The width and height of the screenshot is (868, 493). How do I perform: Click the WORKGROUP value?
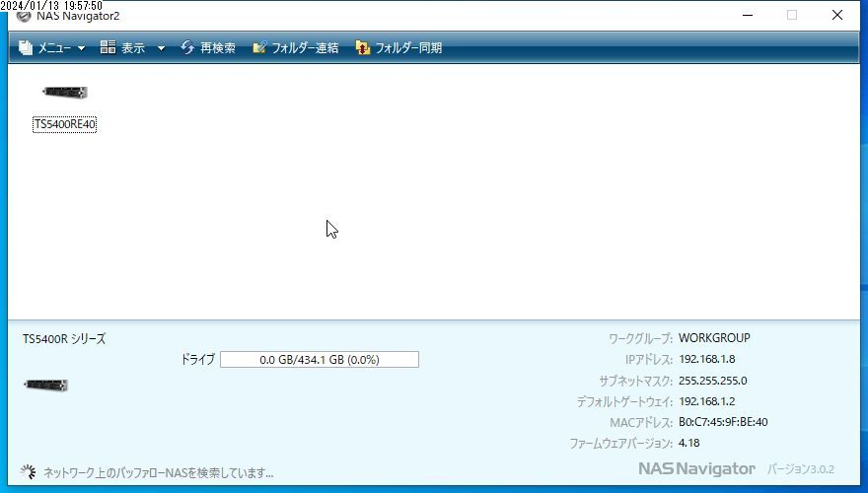(x=714, y=338)
